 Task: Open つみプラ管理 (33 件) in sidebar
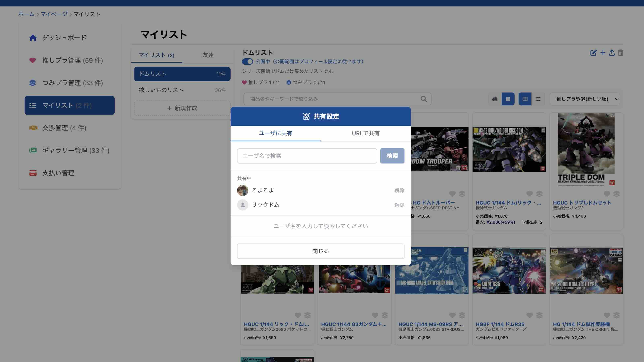click(69, 83)
